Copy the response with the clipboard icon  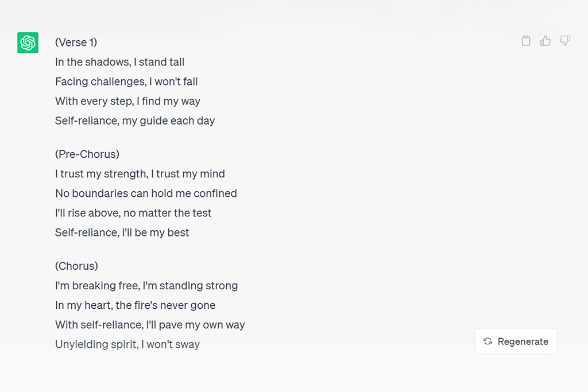[525, 41]
